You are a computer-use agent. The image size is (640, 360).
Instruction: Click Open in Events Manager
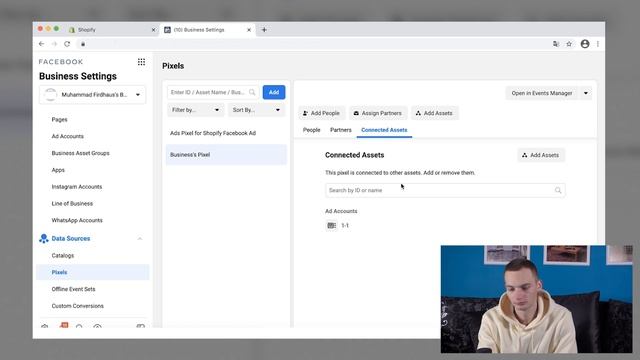click(x=542, y=93)
